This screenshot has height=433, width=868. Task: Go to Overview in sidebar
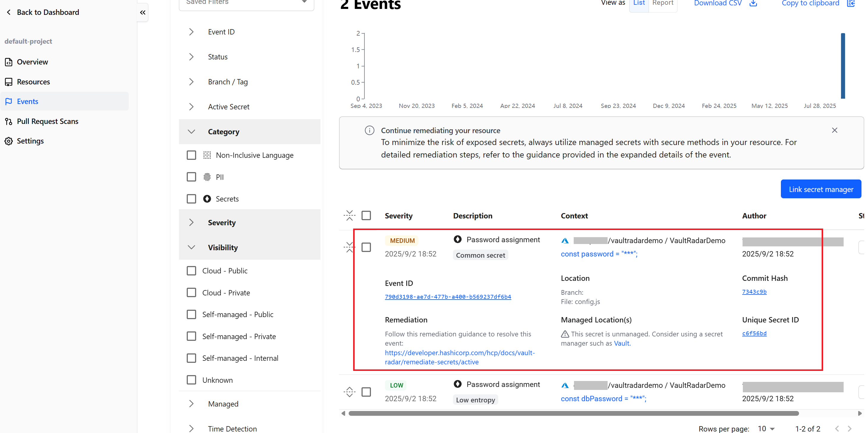coord(32,62)
